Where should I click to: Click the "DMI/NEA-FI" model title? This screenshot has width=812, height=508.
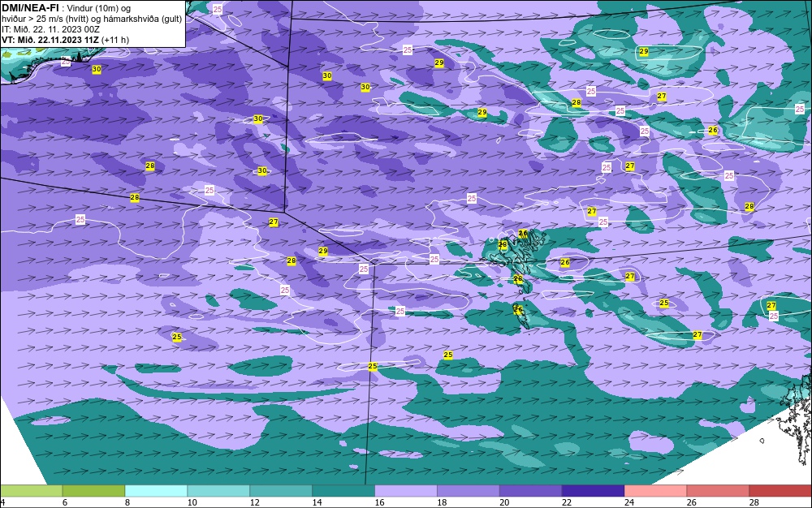pyautogui.click(x=31, y=7)
